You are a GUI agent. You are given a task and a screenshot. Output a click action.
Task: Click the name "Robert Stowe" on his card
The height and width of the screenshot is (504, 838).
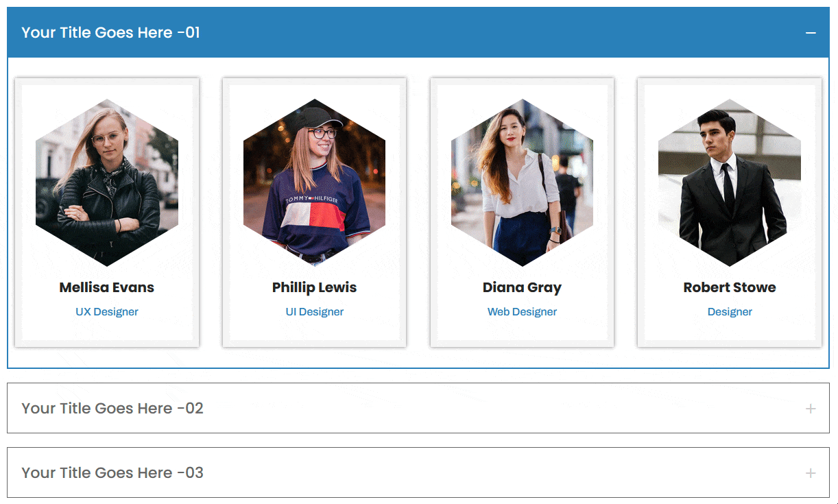[x=729, y=287]
